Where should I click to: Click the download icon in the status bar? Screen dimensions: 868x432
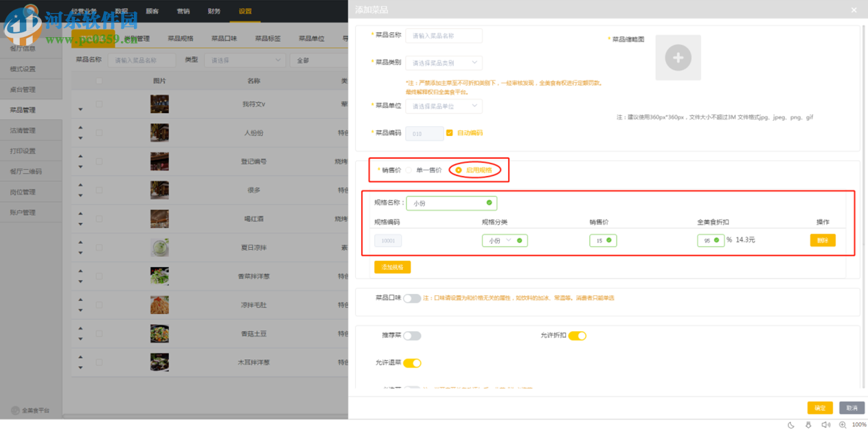pyautogui.click(x=808, y=426)
